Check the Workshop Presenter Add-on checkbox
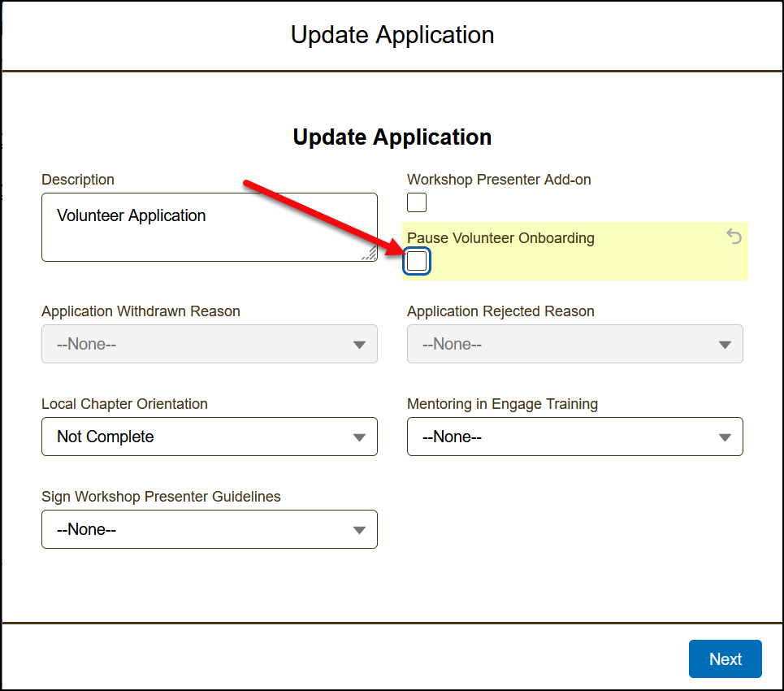The width and height of the screenshot is (784, 691). (x=417, y=202)
